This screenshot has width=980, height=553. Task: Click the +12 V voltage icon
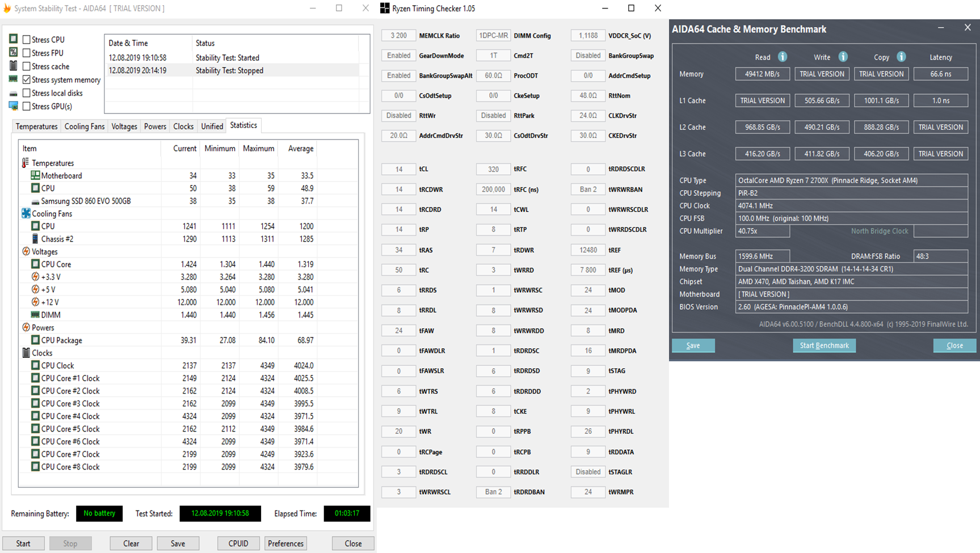[35, 302]
